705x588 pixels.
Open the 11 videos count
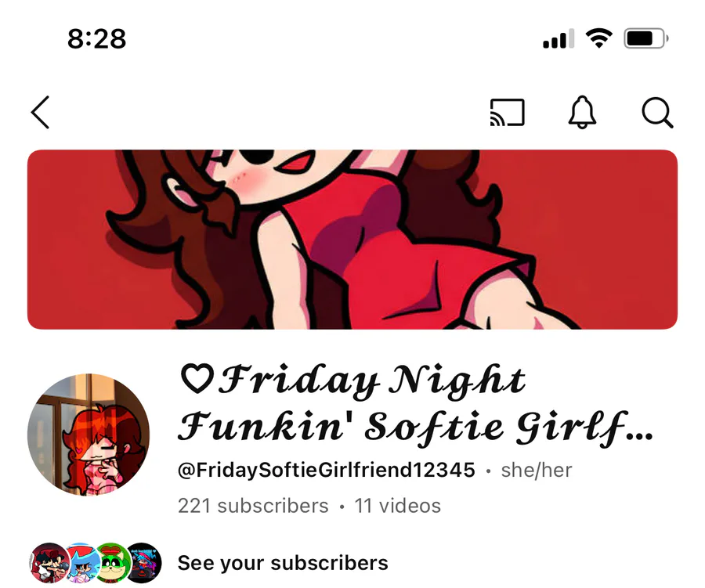[397, 506]
